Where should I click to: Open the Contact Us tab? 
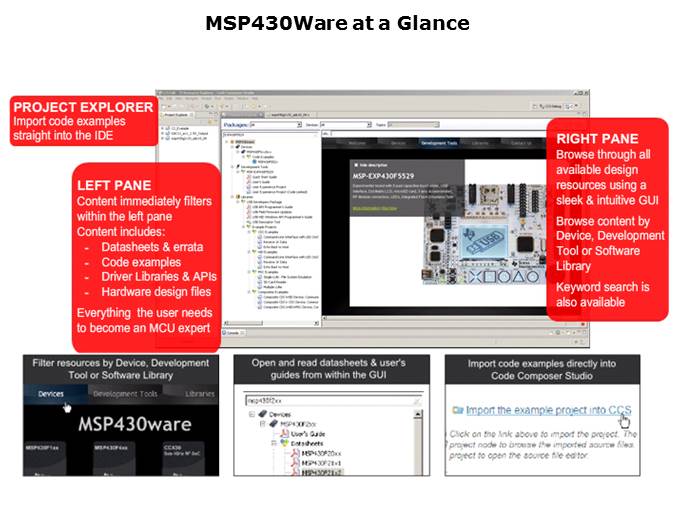(521, 143)
